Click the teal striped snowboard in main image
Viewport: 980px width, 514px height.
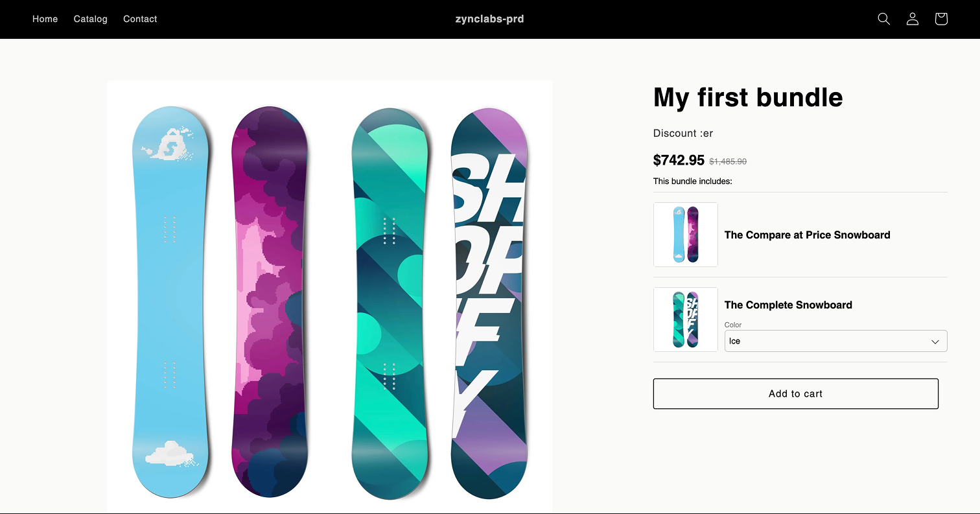[390, 301]
